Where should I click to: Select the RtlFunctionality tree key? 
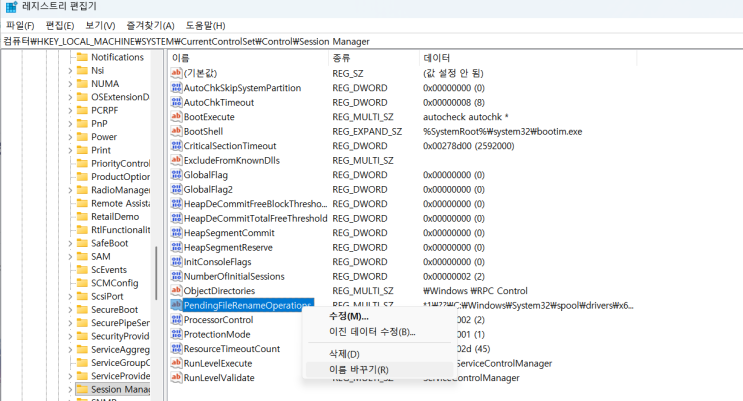[x=120, y=230]
